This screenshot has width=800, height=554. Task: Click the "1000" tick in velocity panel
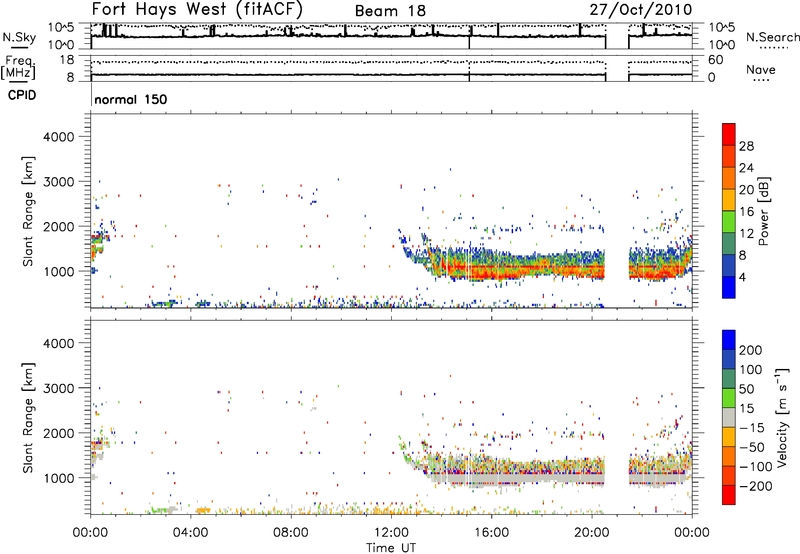click(x=59, y=478)
